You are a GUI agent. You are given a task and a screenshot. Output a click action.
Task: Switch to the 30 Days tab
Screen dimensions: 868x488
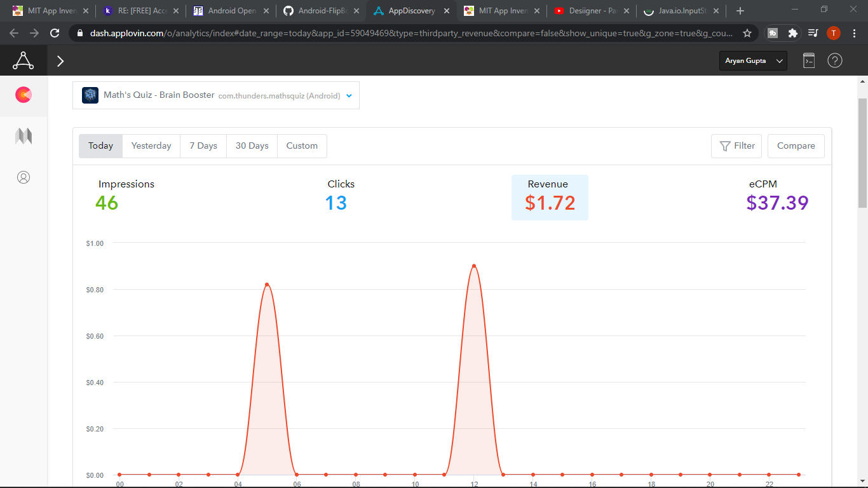click(x=252, y=146)
